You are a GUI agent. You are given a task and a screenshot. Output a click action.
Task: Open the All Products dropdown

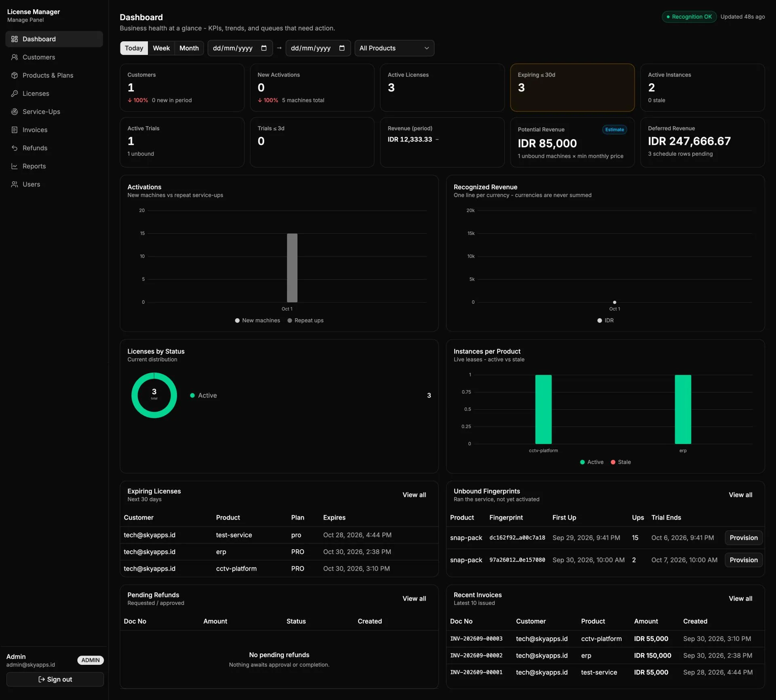tap(394, 48)
